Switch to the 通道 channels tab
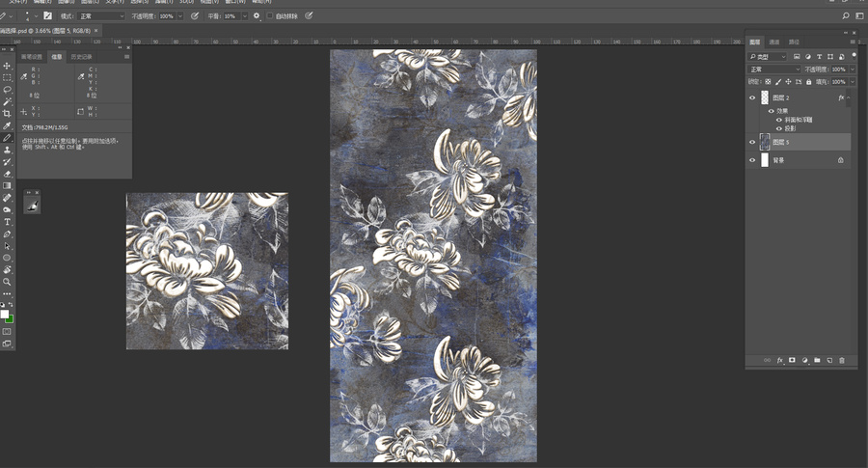The image size is (868, 468). click(x=774, y=42)
